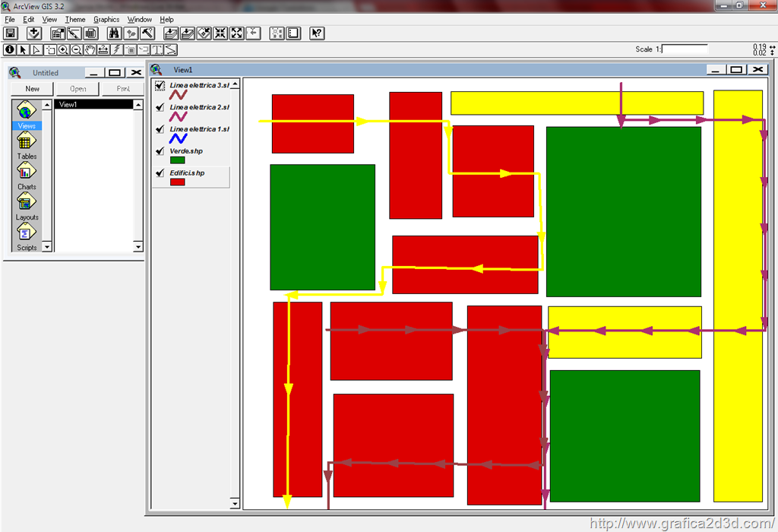Hide the Edifici.shp theme via its checkbox
Screen dimensions: 778x532
(160, 173)
